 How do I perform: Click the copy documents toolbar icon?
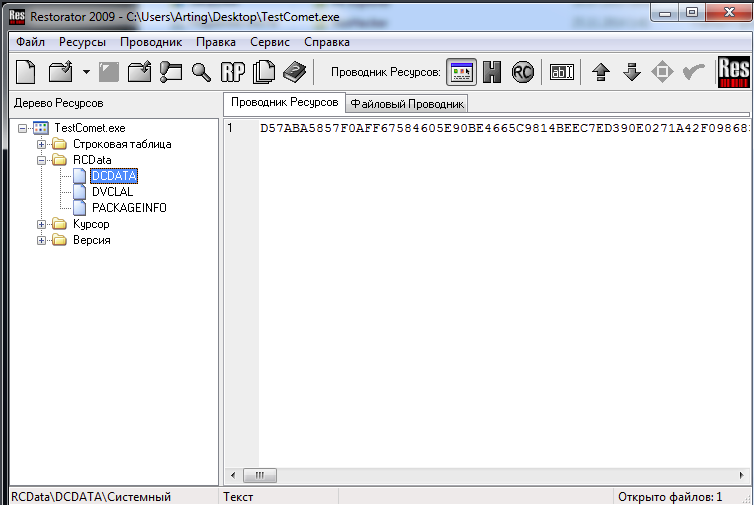click(x=264, y=72)
